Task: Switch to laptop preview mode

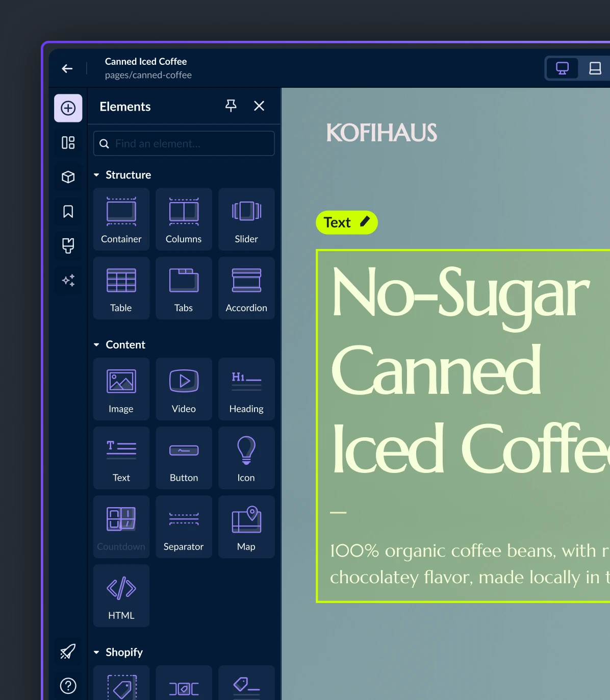Action: 595,68
